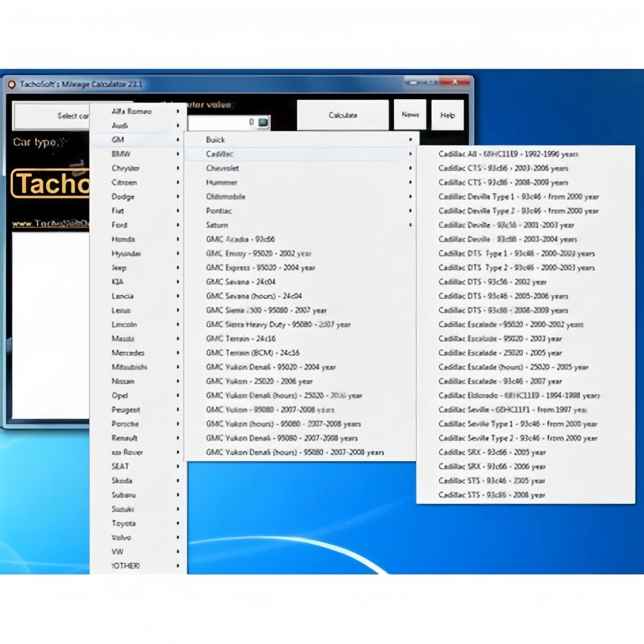
Task: Expand the Alfa Romeo submenu arrow
Action: (x=178, y=111)
